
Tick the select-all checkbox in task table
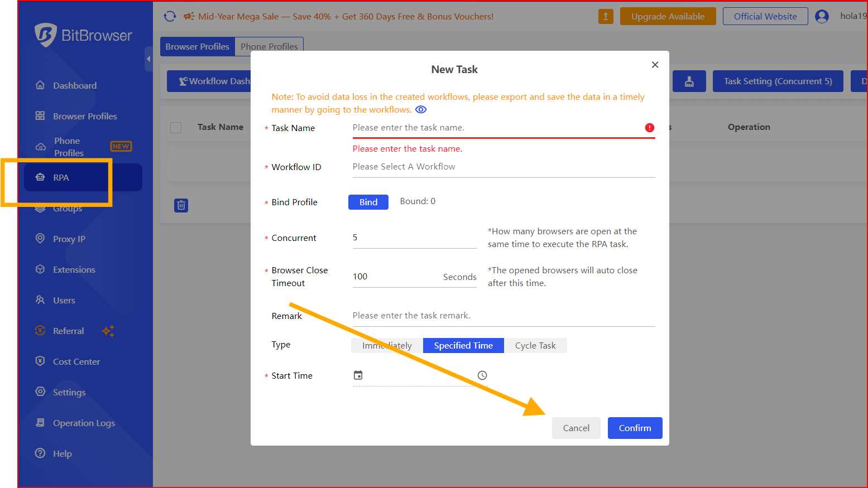tap(176, 127)
